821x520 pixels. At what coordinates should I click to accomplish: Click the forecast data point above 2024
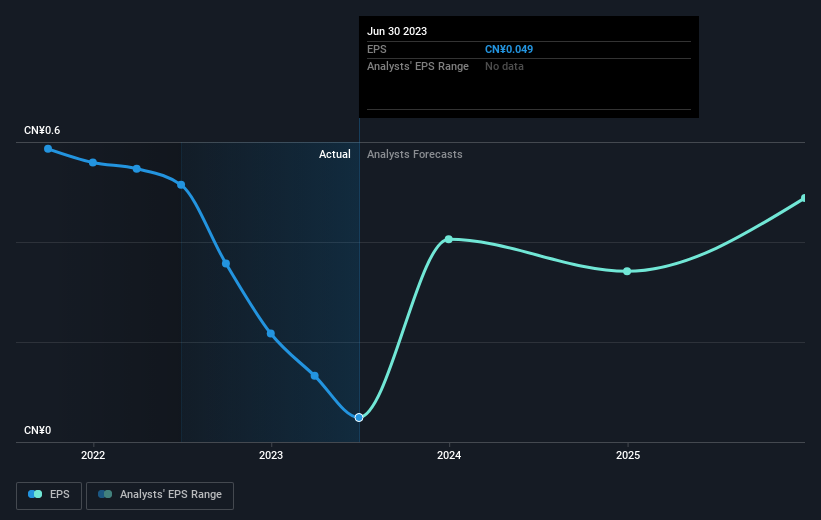pyautogui.click(x=449, y=239)
